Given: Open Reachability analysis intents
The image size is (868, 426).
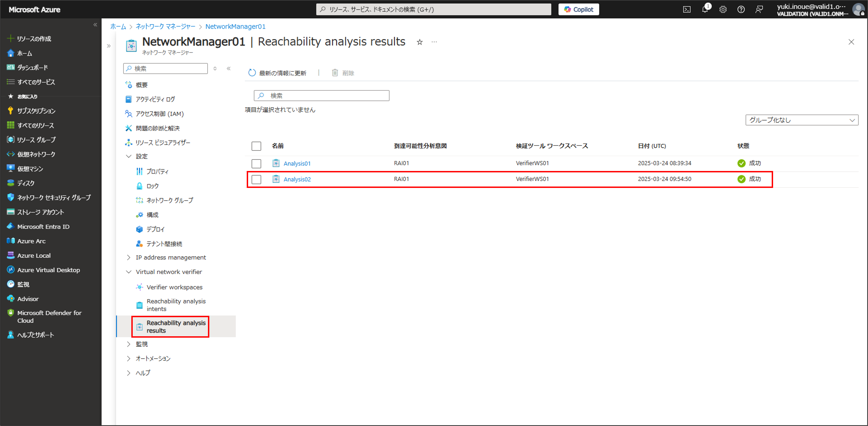Looking at the screenshot, I should 171,305.
